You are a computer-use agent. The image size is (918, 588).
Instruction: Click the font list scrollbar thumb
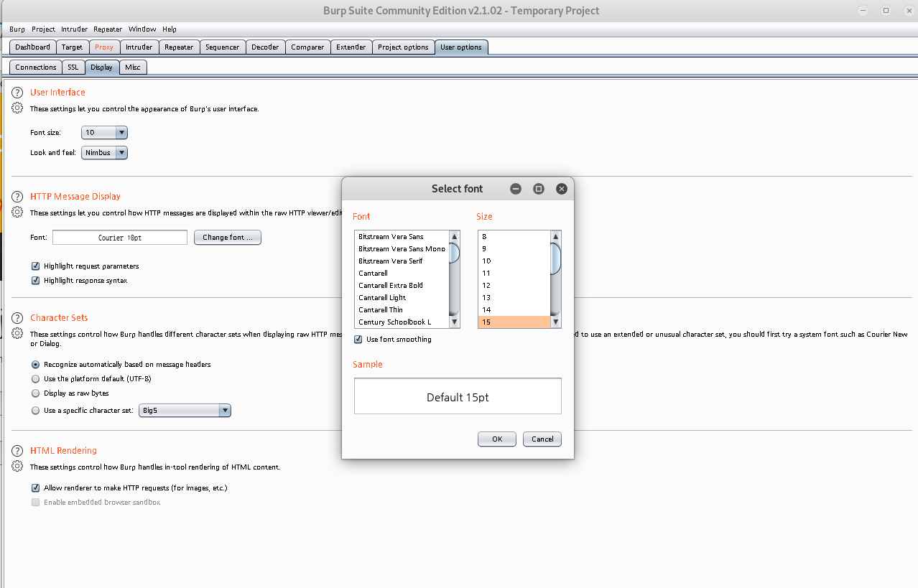click(x=455, y=253)
